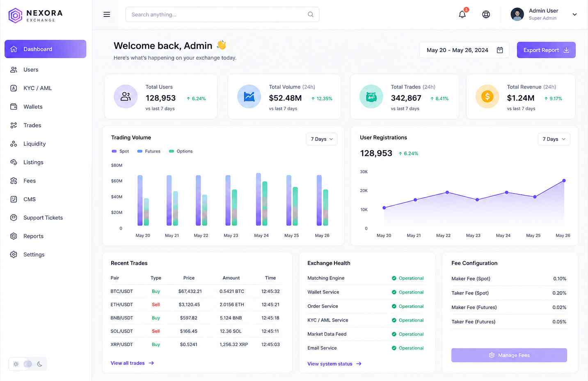588x381 pixels.
Task: Click in the Search anything field
Action: coord(222,14)
